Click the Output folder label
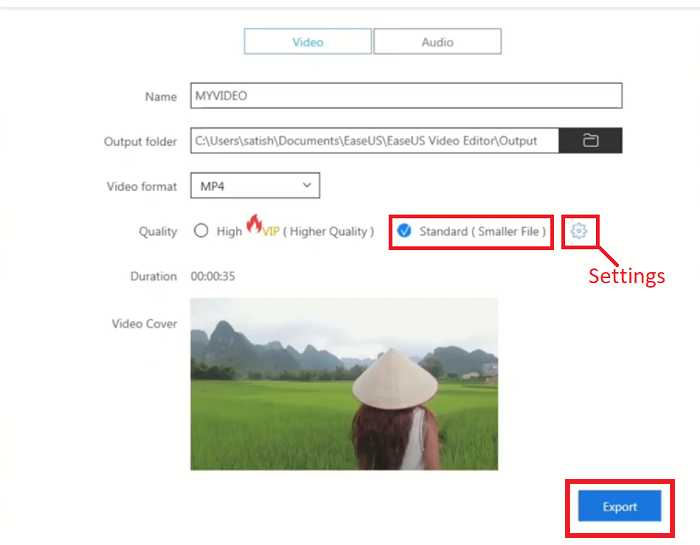This screenshot has height=545, width=700. [140, 141]
